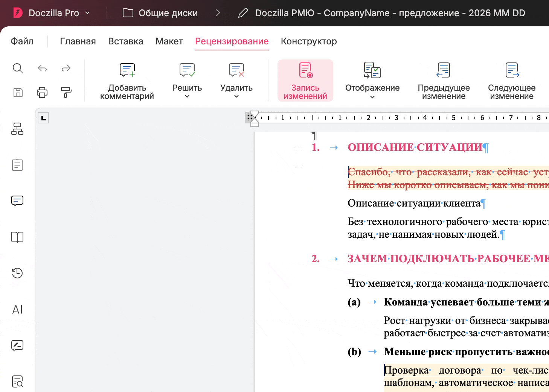Go to Следующее изменение
This screenshot has width=549, height=392.
click(x=512, y=81)
